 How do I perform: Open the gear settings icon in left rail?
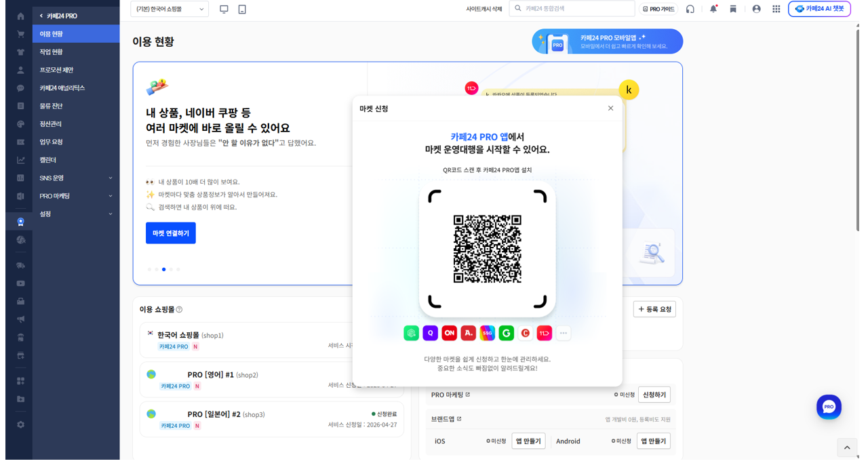coord(20,424)
